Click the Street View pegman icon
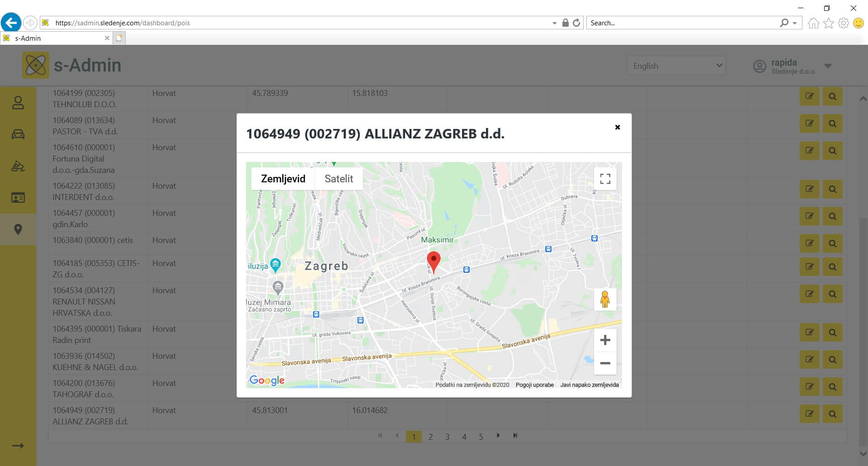The width and height of the screenshot is (868, 466). [x=605, y=299]
